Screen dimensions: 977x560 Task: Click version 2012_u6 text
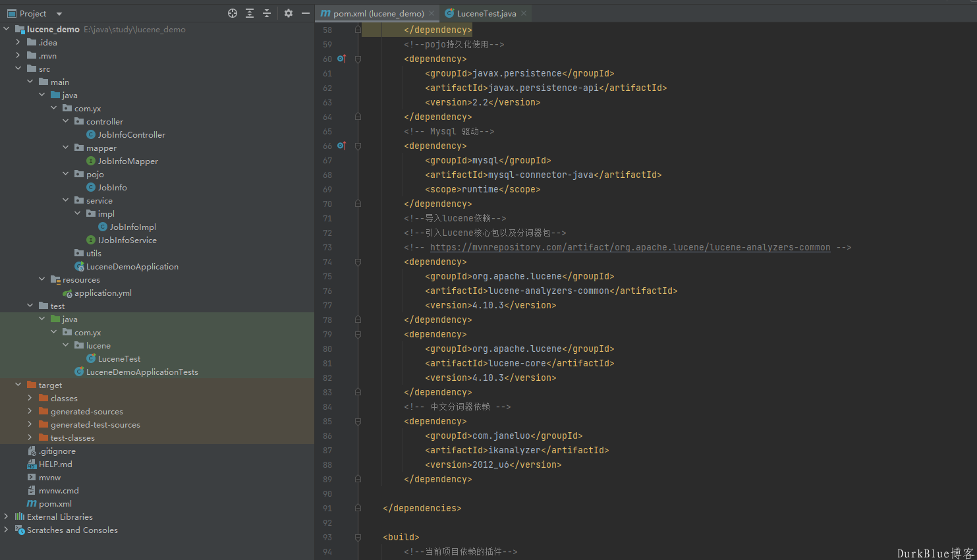(491, 464)
